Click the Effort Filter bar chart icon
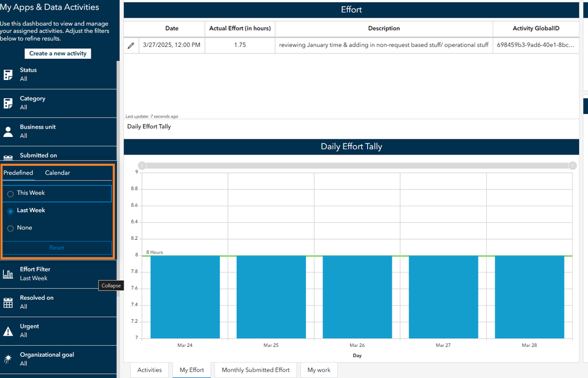 [x=8, y=274]
